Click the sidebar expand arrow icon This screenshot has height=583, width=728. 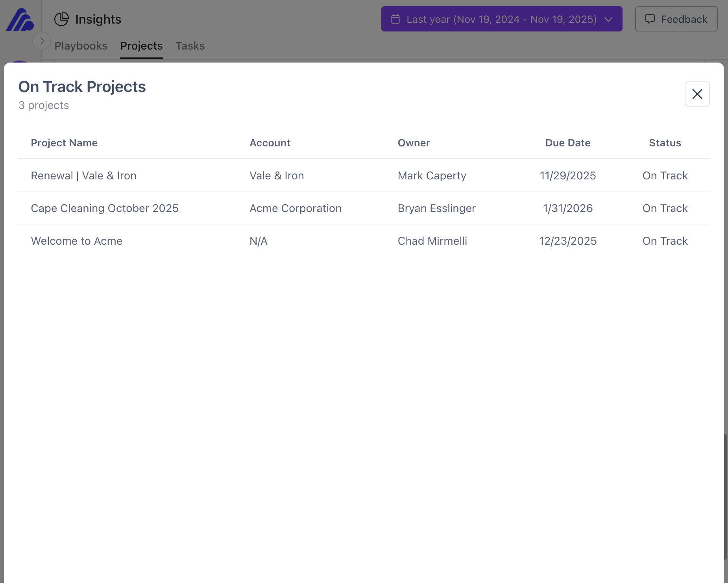42,41
